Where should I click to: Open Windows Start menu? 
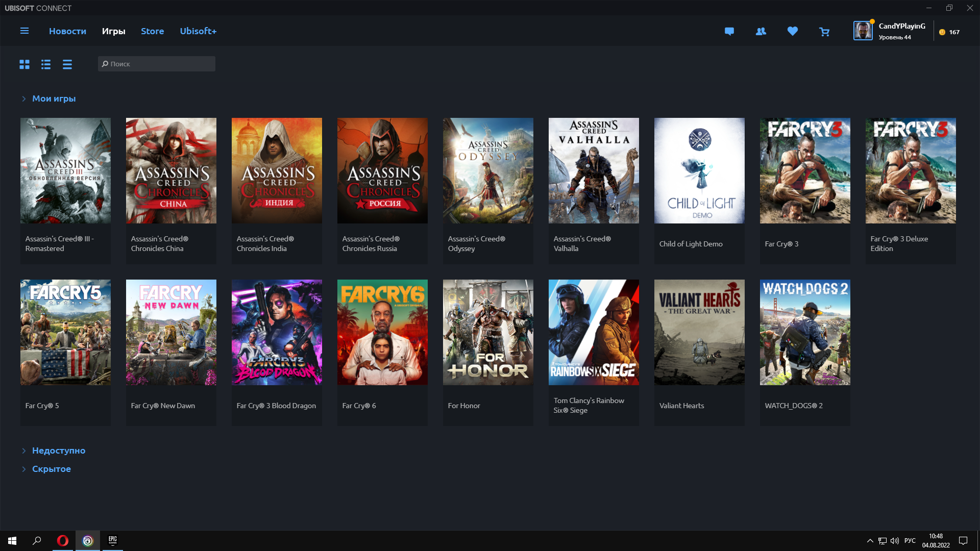12,541
